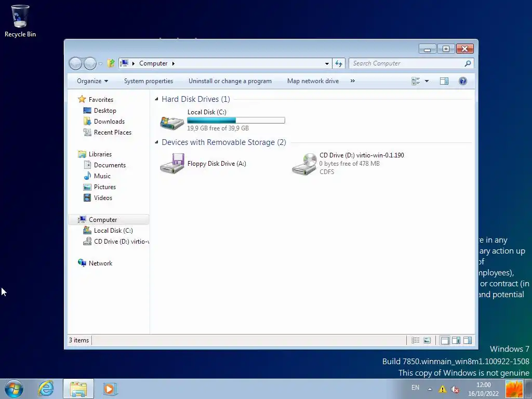This screenshot has width=532, height=399.
Task: Choose Uninstall or change a program
Action: [x=230, y=81]
